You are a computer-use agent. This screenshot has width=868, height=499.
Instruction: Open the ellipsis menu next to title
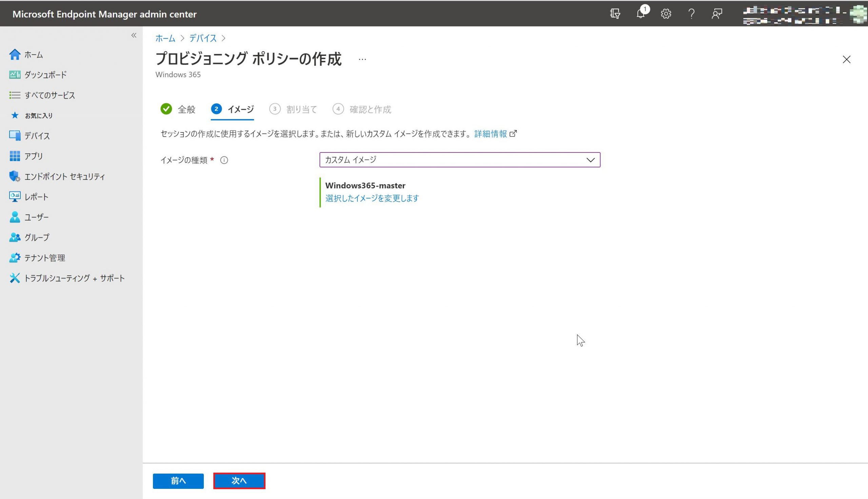pyautogui.click(x=362, y=59)
